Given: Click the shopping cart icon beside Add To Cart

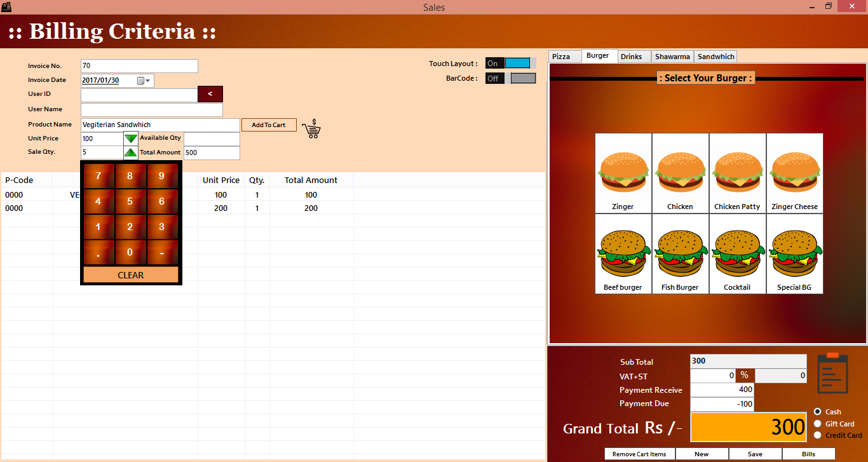Looking at the screenshot, I should [x=311, y=128].
